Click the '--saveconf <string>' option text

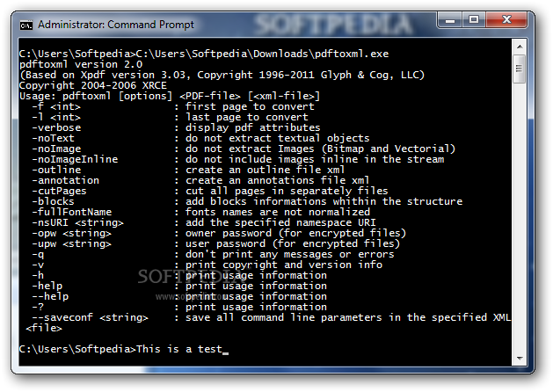click(91, 317)
